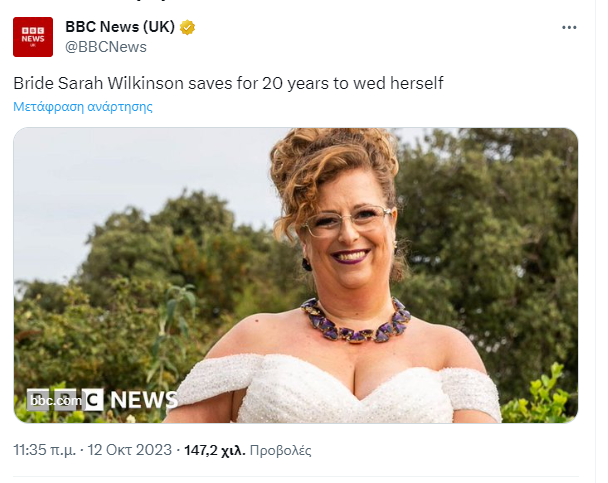Click the 147,2 χιλ. view count
608x483 pixels.
coord(214,451)
